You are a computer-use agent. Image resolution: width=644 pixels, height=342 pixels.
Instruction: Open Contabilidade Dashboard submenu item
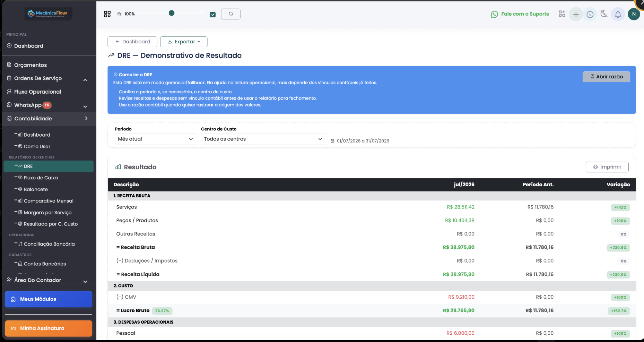click(37, 135)
